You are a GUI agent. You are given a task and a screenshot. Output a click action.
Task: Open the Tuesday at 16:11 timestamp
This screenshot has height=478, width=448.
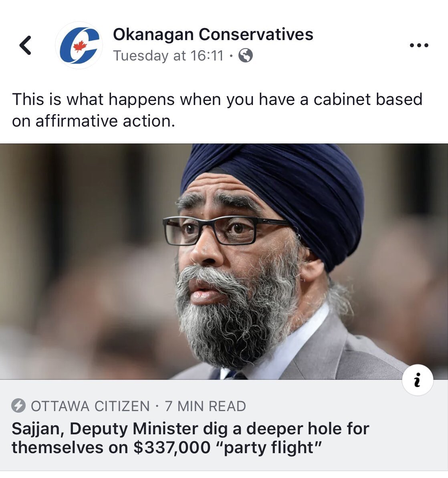tap(168, 56)
